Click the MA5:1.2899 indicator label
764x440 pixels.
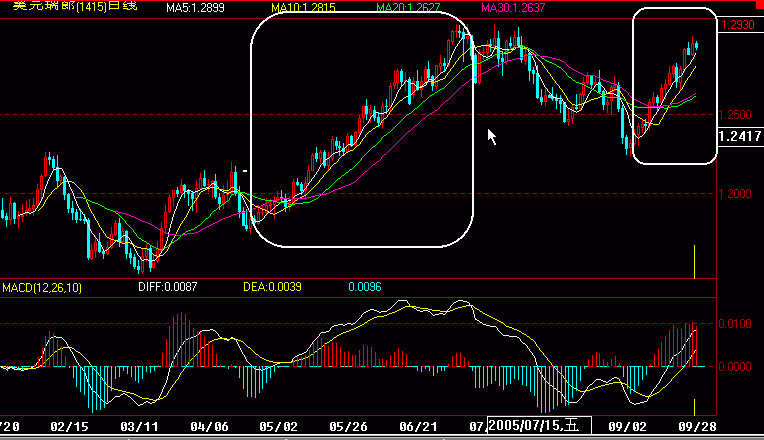click(x=195, y=8)
